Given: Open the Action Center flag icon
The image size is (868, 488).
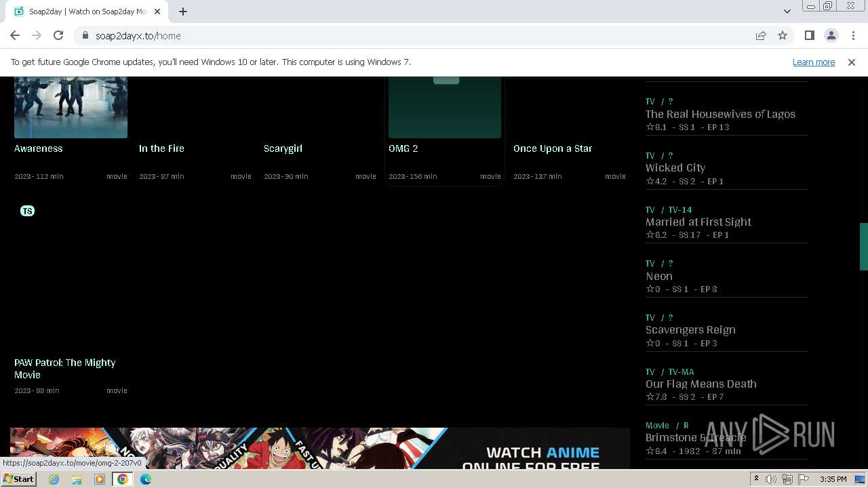Looking at the screenshot, I should point(803,479).
